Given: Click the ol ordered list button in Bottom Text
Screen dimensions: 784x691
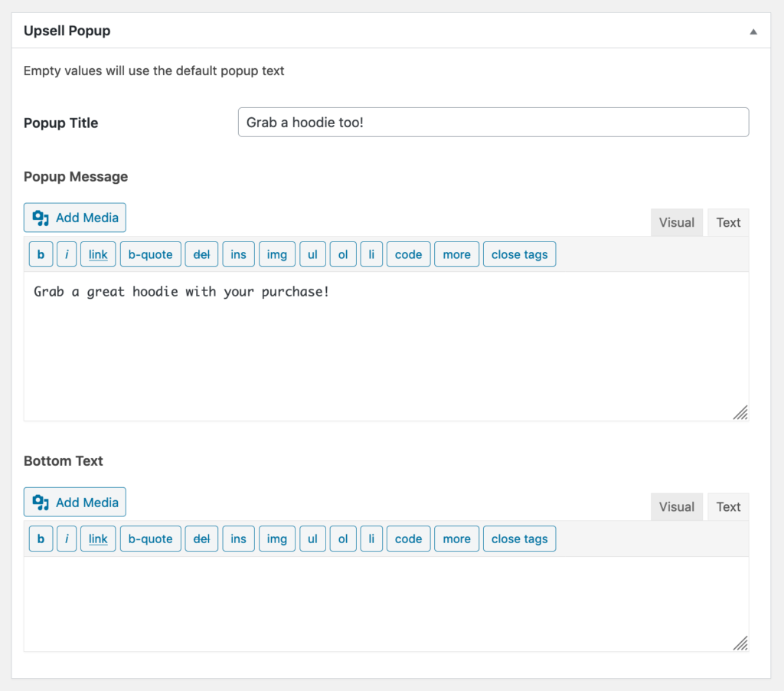Looking at the screenshot, I should [343, 539].
